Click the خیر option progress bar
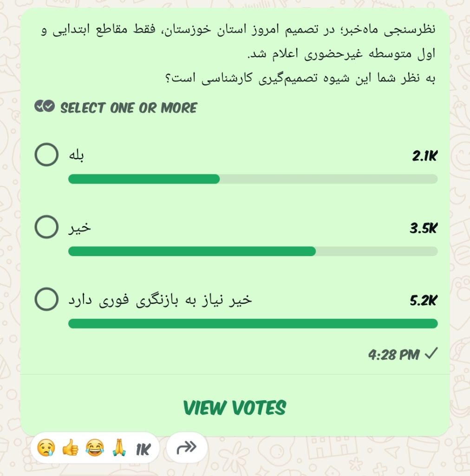The width and height of the screenshot is (470, 476). tap(253, 251)
